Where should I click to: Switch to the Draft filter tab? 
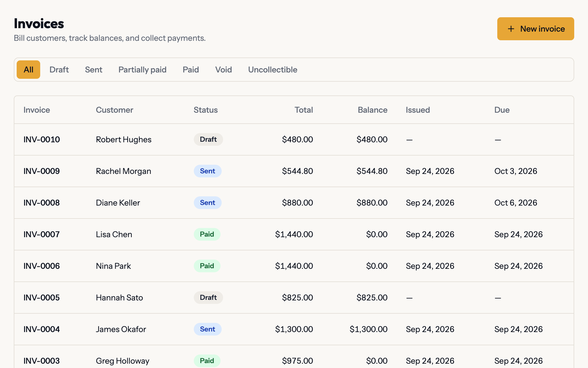pos(59,70)
